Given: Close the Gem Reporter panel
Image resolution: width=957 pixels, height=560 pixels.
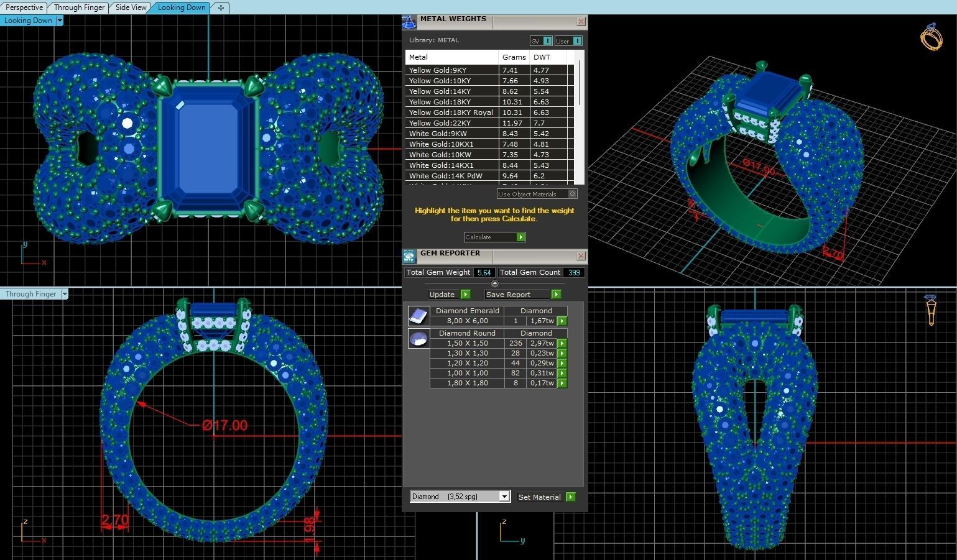Looking at the screenshot, I should [581, 256].
